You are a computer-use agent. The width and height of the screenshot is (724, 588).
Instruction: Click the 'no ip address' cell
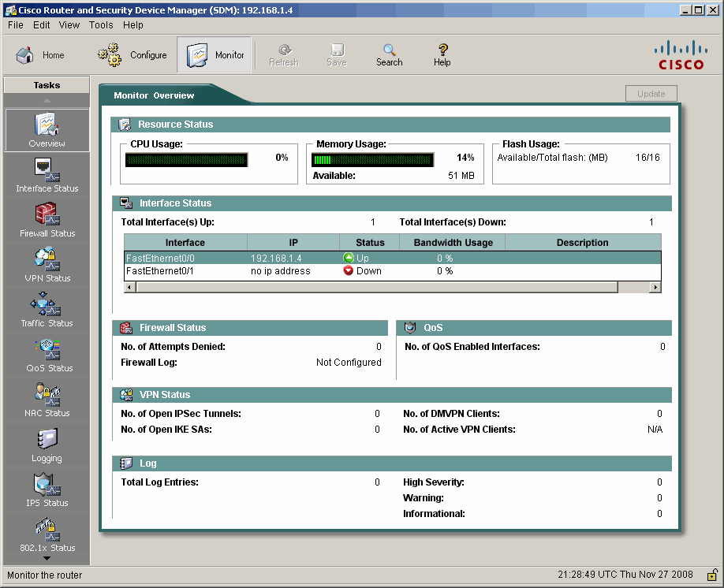[x=280, y=271]
